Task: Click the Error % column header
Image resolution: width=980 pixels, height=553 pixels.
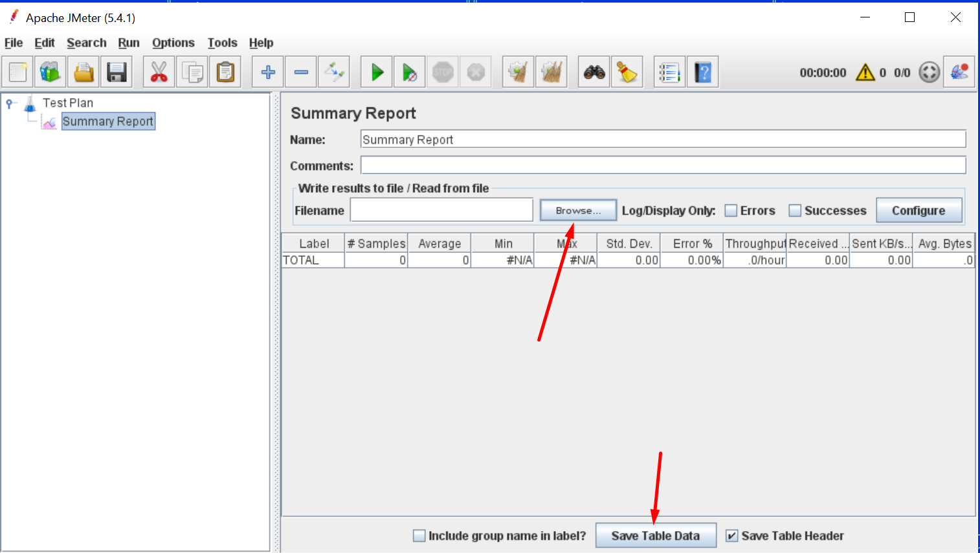Action: coord(692,243)
